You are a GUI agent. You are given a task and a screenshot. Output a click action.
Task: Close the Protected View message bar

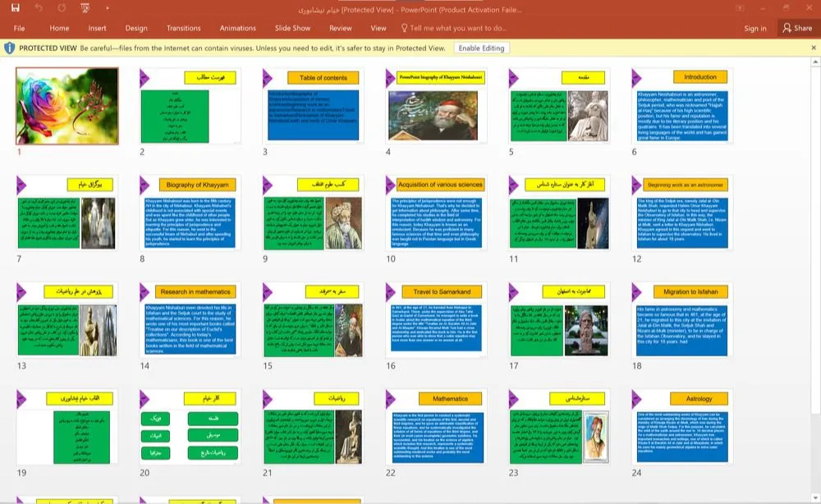coord(812,48)
